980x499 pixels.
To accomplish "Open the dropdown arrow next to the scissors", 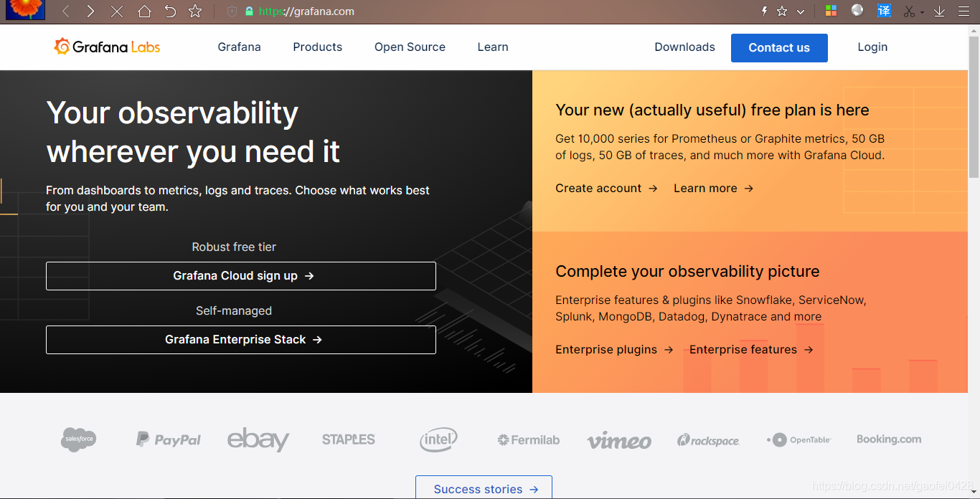I will 923,12.
